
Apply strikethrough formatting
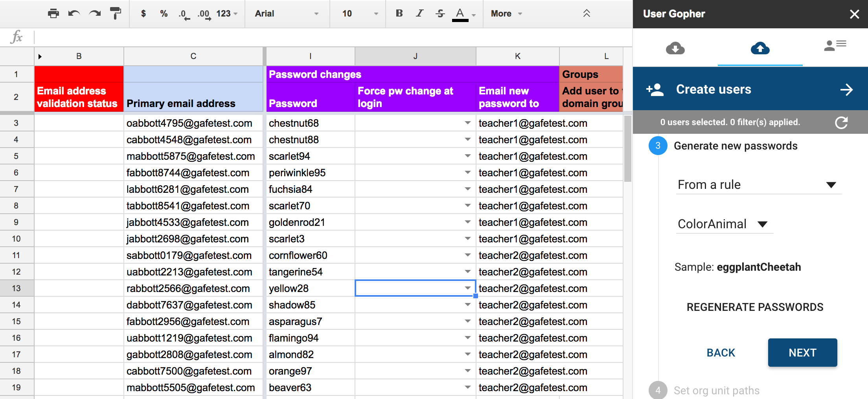click(440, 14)
